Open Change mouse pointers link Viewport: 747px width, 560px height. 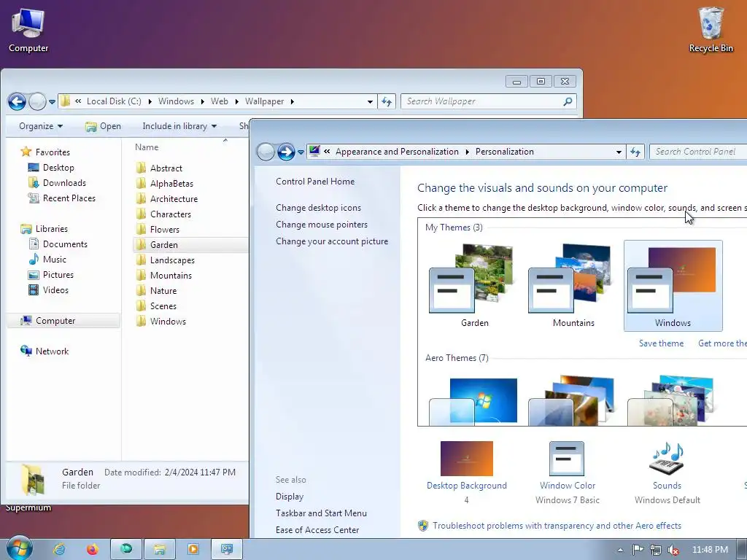click(322, 225)
